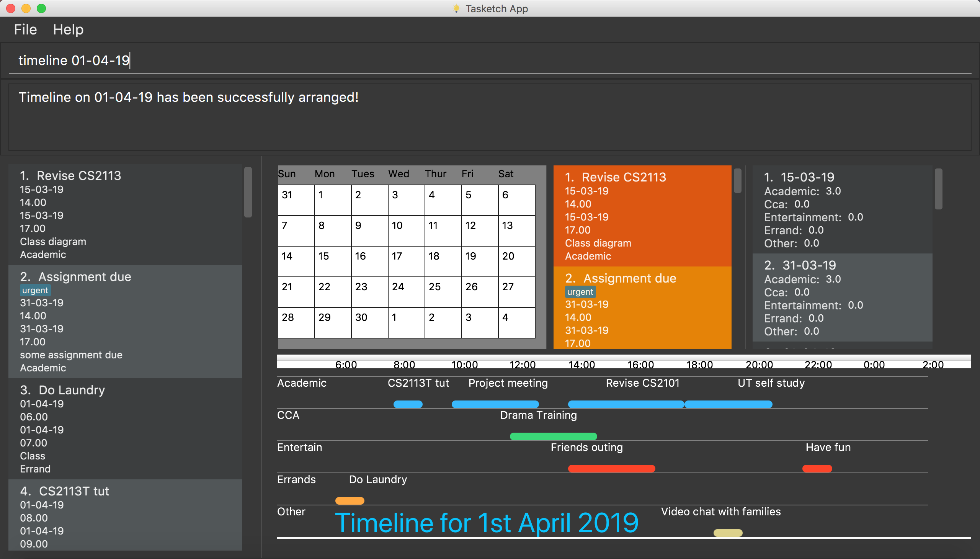Viewport: 980px width, 559px height.
Task: Click calendar cell for day 27
Action: (x=517, y=292)
